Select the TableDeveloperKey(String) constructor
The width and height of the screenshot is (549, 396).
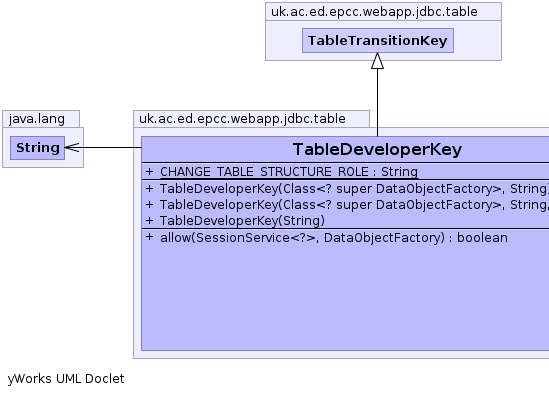[242, 221]
